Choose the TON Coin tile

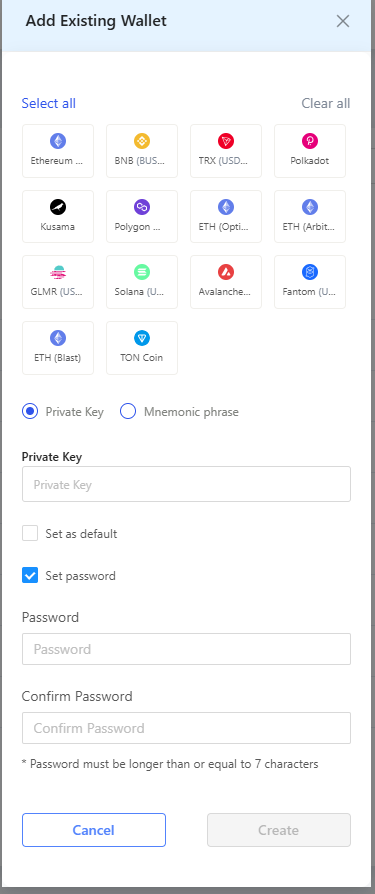142,348
